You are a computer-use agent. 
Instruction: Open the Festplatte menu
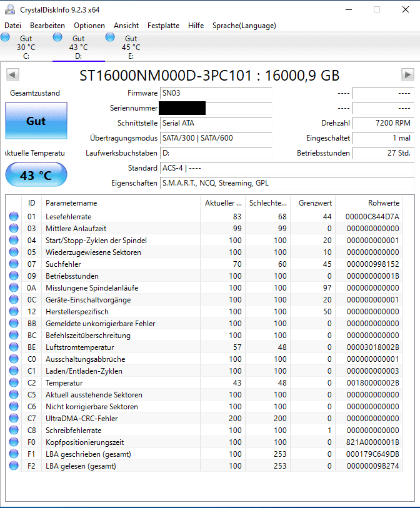tap(163, 26)
